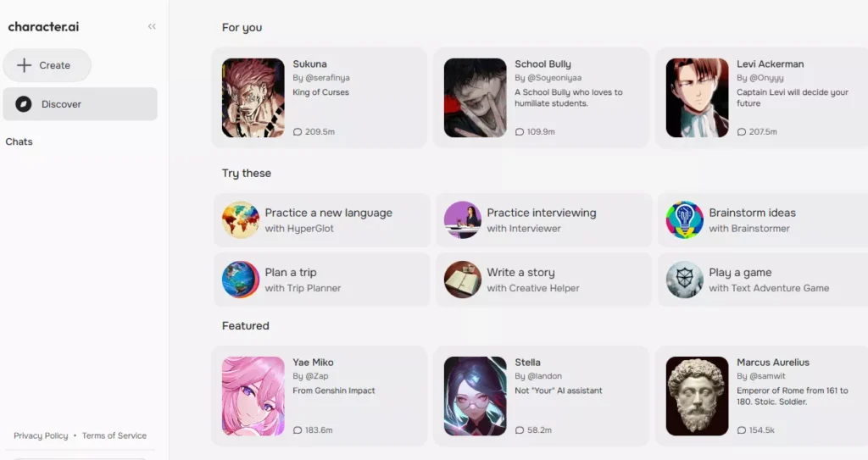Click the Interviewer avatar icon

pos(463,219)
